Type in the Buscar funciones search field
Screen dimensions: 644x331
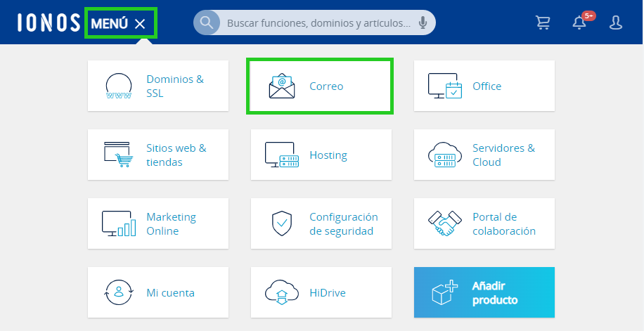tap(318, 23)
